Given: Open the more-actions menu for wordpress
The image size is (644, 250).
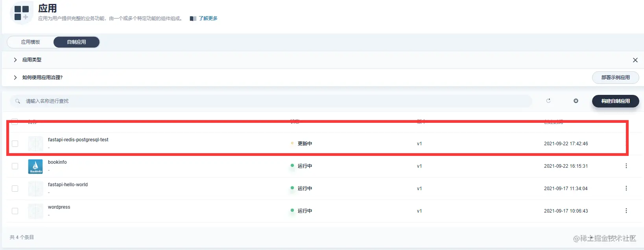Looking at the screenshot, I should coord(626,211).
